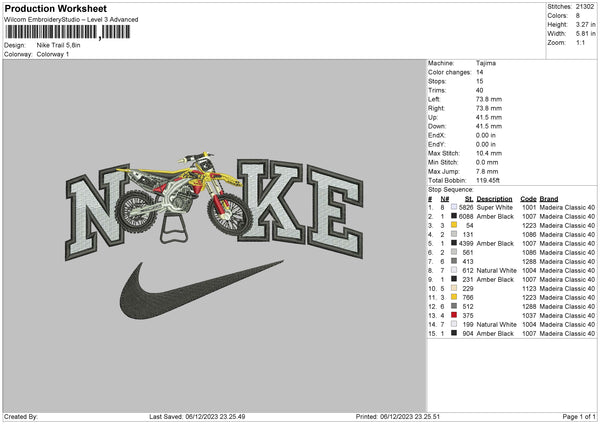Select the yellow swatch in stop 3 row
600x424 pixels.
coord(454,225)
